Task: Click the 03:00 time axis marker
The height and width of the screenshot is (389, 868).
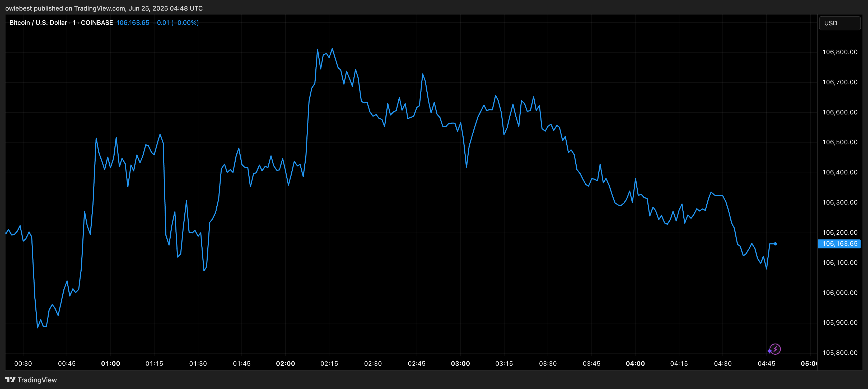Action: click(x=460, y=363)
